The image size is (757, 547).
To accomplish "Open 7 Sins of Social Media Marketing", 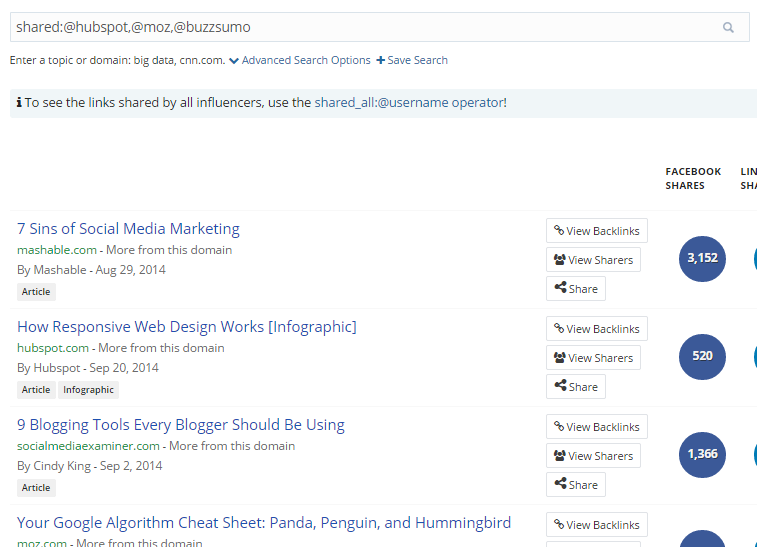I will click(128, 228).
